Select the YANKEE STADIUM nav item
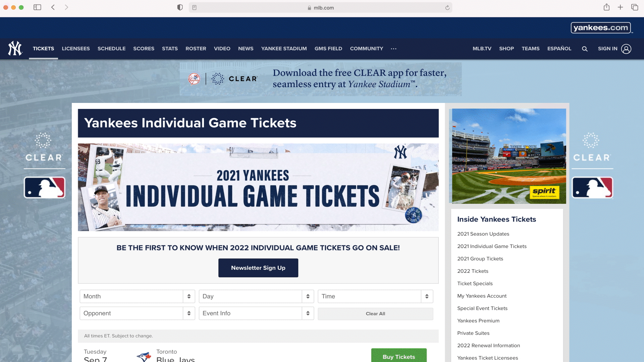Screen dimensions: 644x362 pyautogui.click(x=284, y=49)
